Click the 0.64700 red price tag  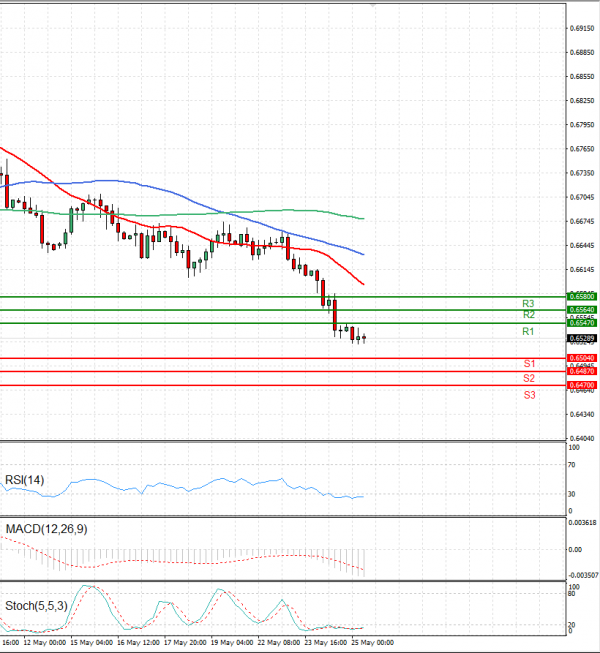tap(582, 385)
